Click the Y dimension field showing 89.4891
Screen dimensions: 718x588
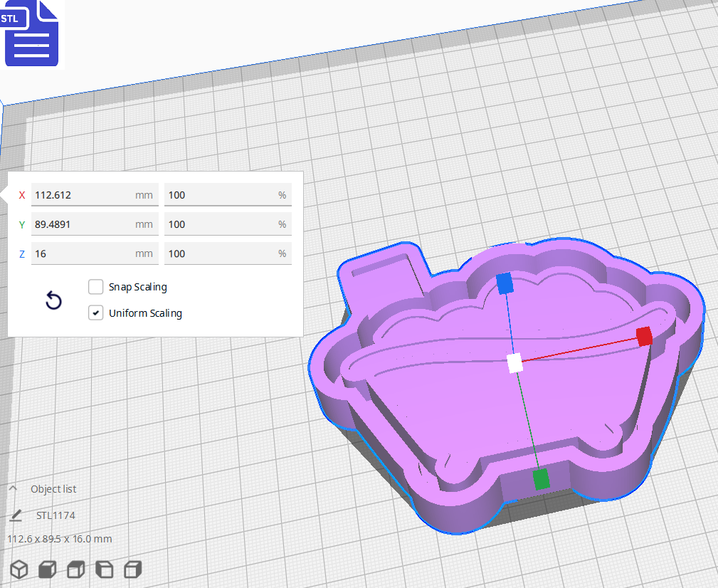tap(95, 224)
